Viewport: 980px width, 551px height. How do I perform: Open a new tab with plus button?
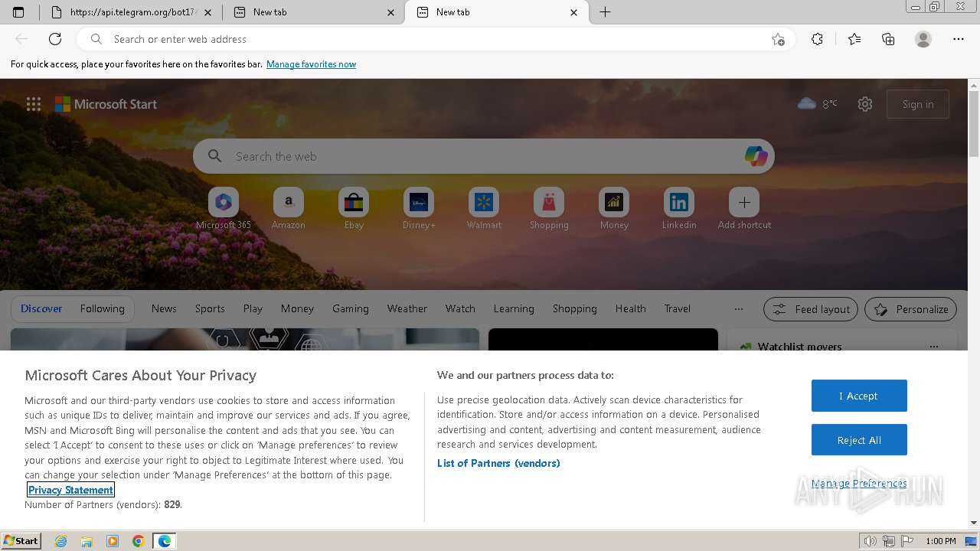click(x=605, y=12)
